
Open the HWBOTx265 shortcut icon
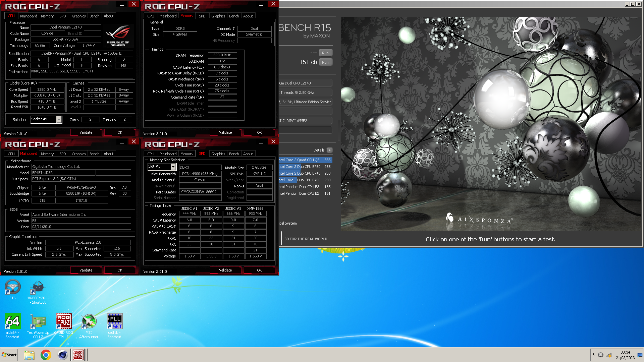click(38, 292)
